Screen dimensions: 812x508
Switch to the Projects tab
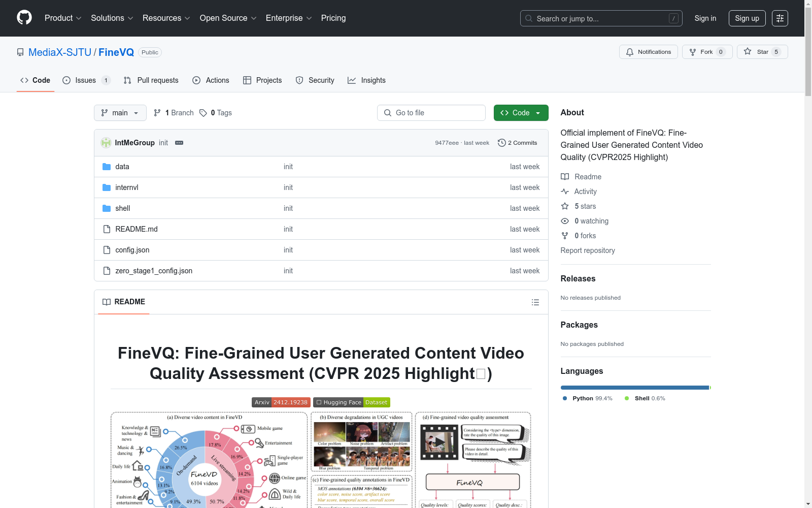click(262, 80)
